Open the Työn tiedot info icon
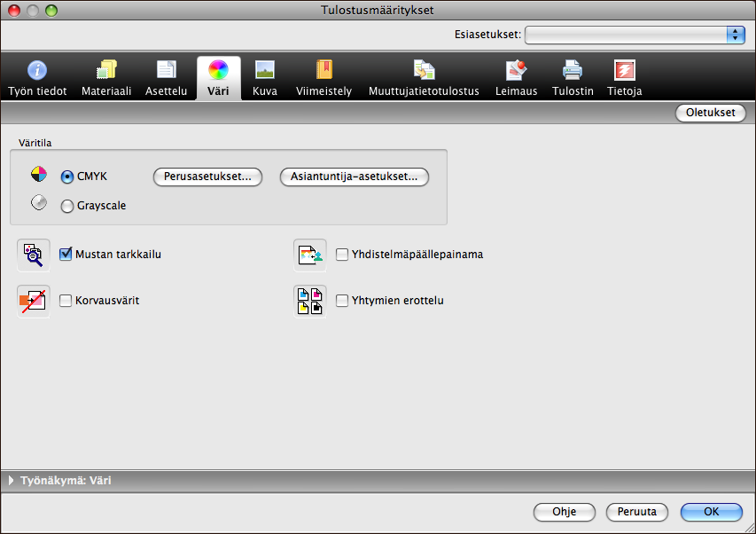The width and height of the screenshot is (756, 534). pos(37,70)
